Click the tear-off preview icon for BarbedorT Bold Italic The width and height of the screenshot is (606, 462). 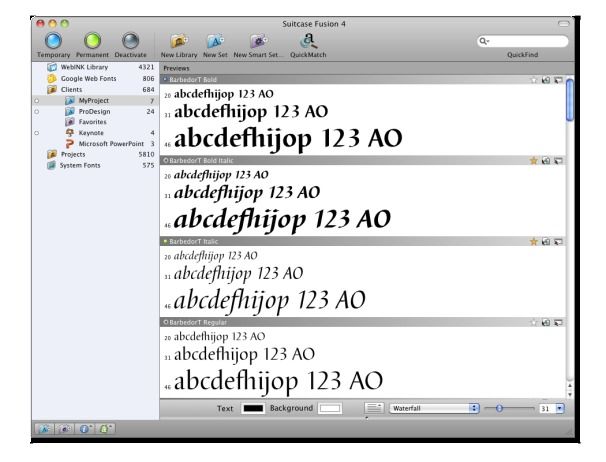coord(558,160)
